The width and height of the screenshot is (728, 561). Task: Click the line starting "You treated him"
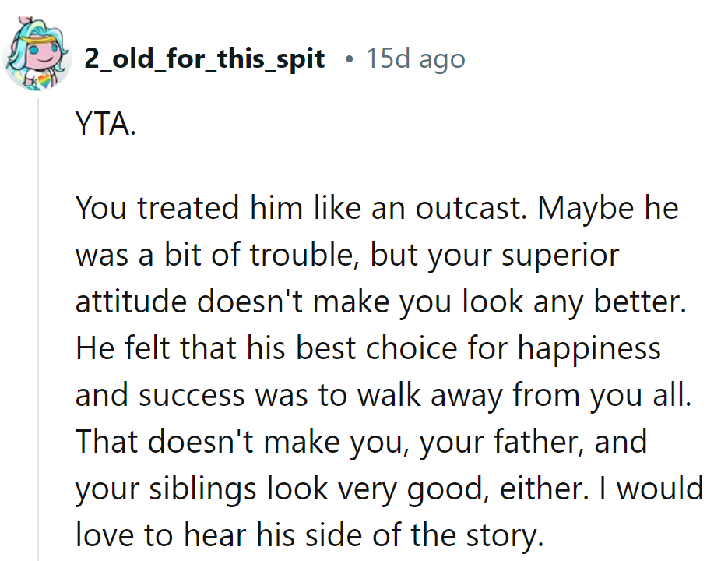(377, 209)
